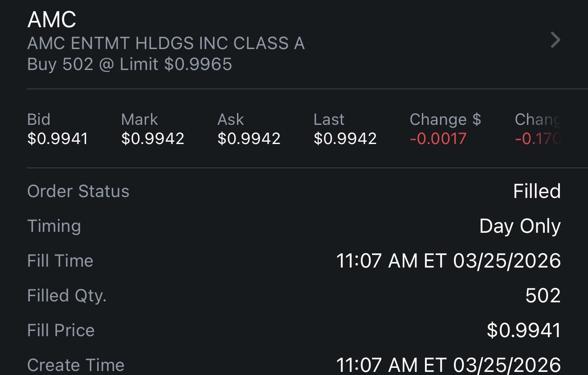Open AMC order details chevron arrow
The image size is (588, 375).
coord(555,40)
